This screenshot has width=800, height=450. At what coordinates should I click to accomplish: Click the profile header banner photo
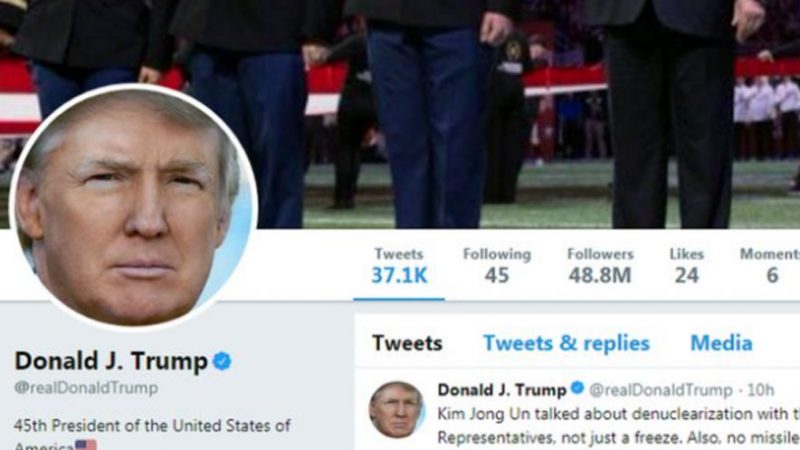tap(510, 114)
